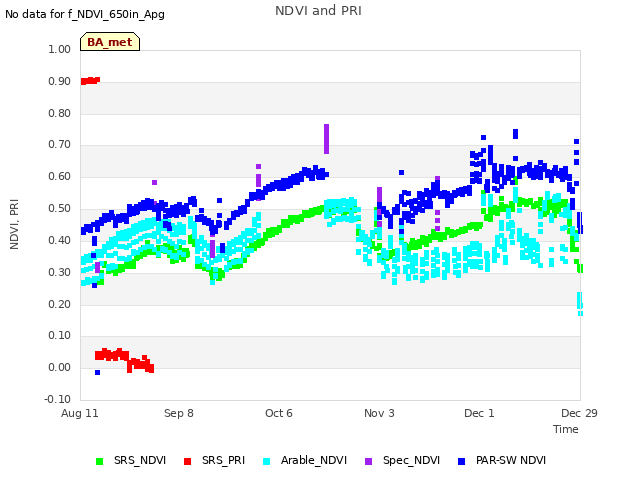Click the 0.20 y-axis label

pos(60,304)
